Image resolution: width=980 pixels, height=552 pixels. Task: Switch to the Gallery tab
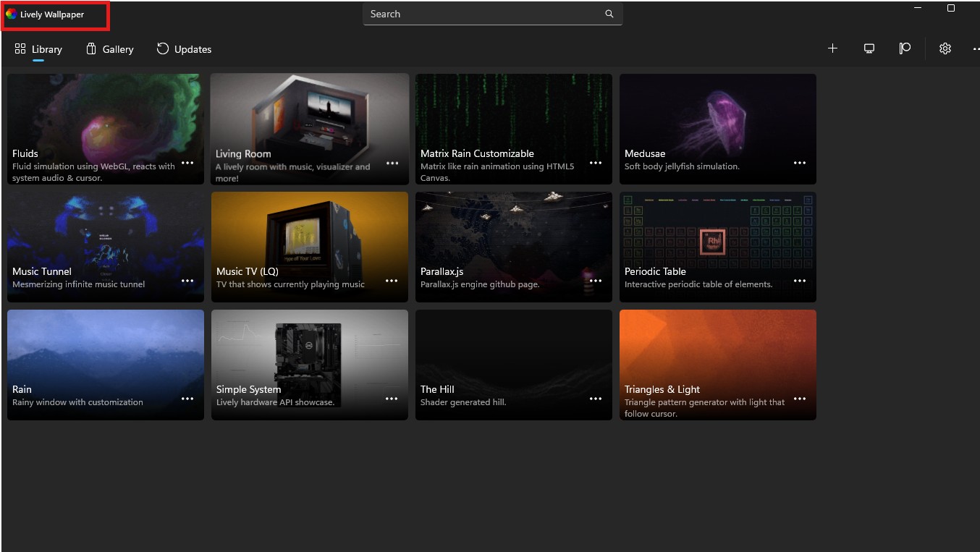click(110, 49)
